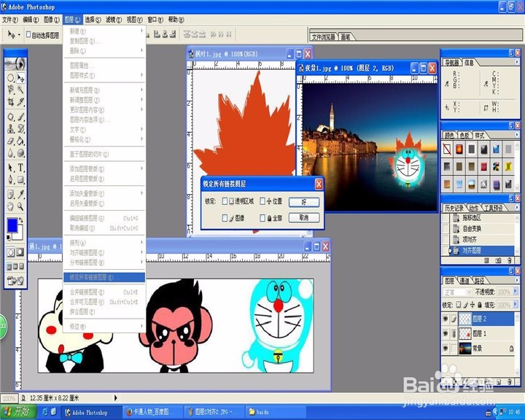Switch to the 通道 tab
The height and width of the screenshot is (420, 525).
[464, 281]
